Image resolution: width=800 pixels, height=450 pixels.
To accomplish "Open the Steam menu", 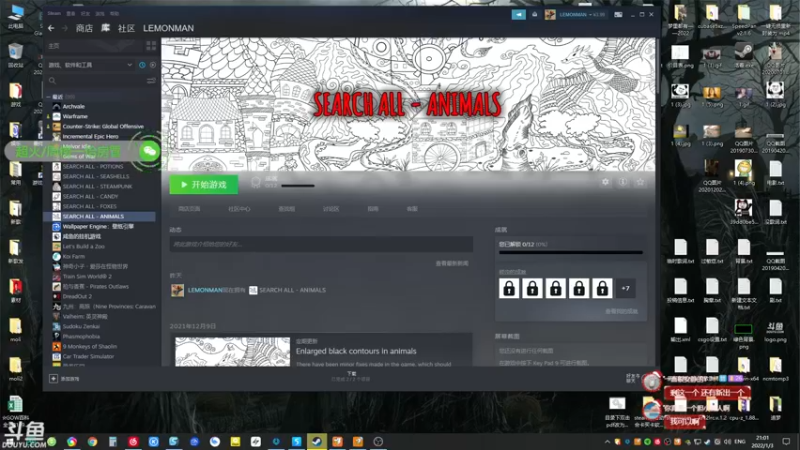I will [54, 14].
